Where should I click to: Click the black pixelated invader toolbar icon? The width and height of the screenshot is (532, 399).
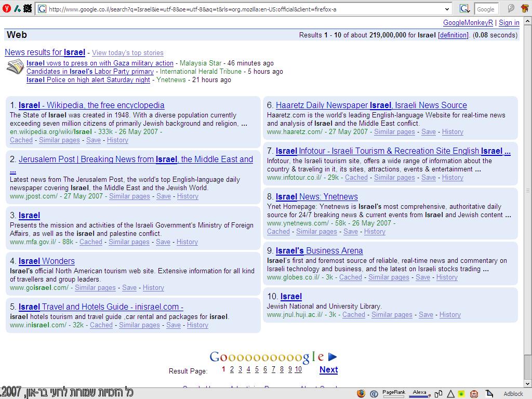pyautogui.click(x=28, y=8)
